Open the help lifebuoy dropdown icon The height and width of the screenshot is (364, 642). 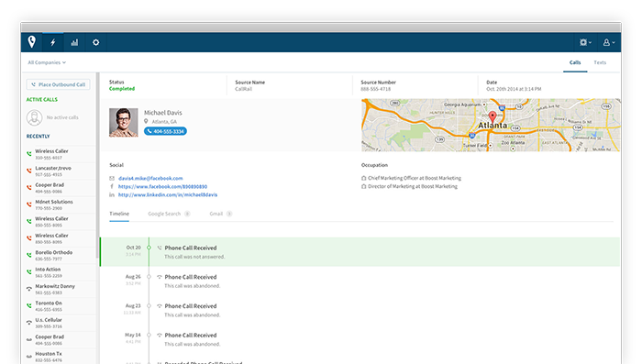(585, 42)
